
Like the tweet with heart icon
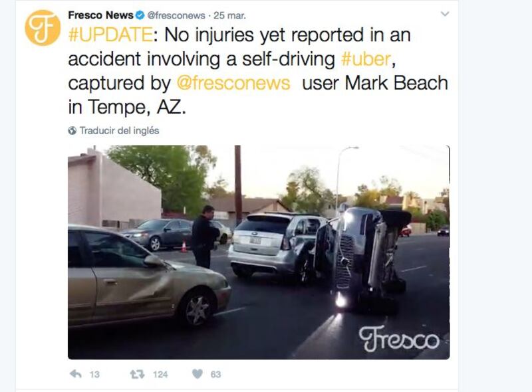(197, 373)
